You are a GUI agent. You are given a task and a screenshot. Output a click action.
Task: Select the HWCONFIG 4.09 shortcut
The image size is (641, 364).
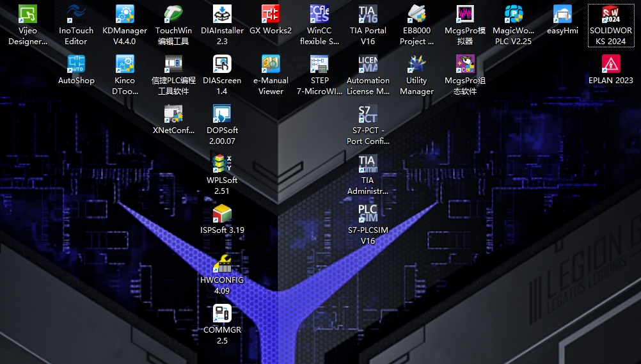[x=222, y=263]
